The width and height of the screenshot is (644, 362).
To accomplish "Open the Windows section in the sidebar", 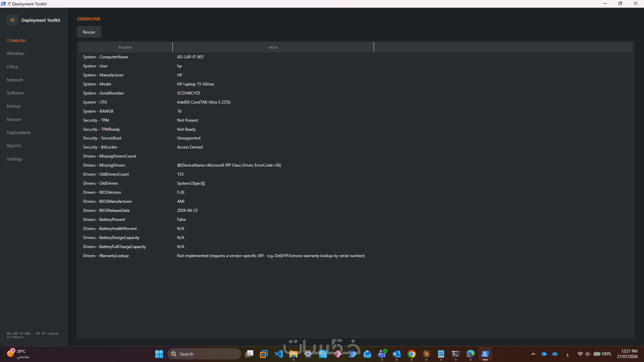I will pyautogui.click(x=15, y=53).
